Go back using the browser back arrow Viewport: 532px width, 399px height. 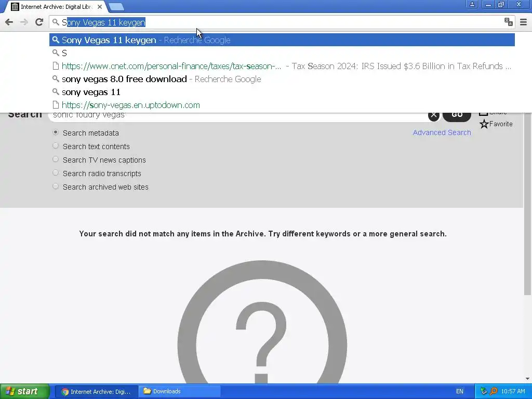(9, 22)
